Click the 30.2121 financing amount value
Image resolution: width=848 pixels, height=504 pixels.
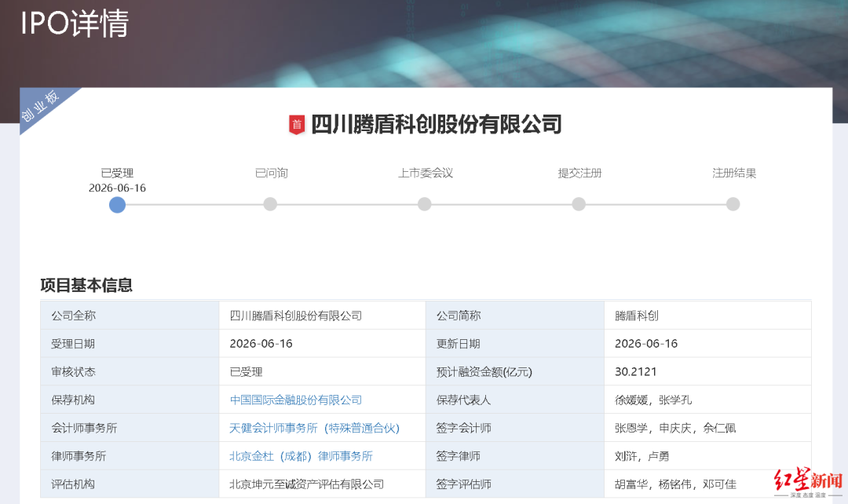coord(635,372)
